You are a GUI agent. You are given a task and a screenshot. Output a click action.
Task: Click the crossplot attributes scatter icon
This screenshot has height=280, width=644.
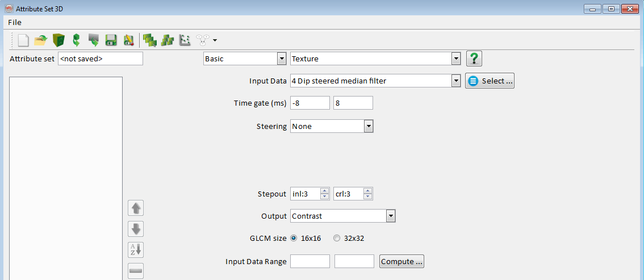[185, 40]
